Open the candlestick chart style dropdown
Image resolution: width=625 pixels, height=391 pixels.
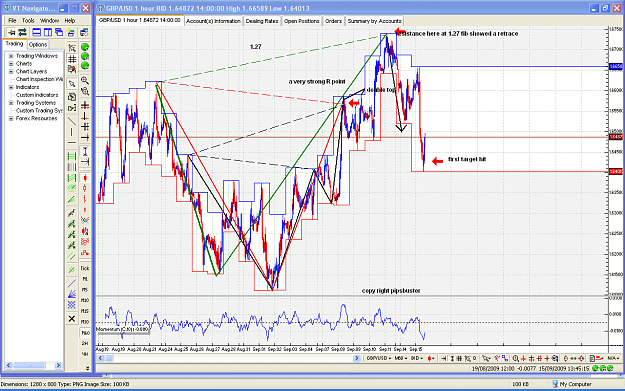(431, 358)
